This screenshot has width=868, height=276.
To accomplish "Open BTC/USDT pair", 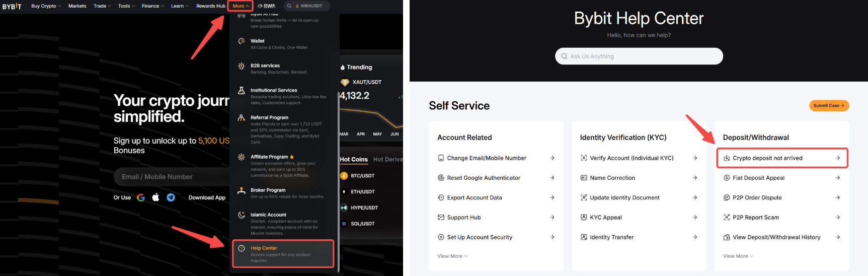I will click(x=362, y=176).
